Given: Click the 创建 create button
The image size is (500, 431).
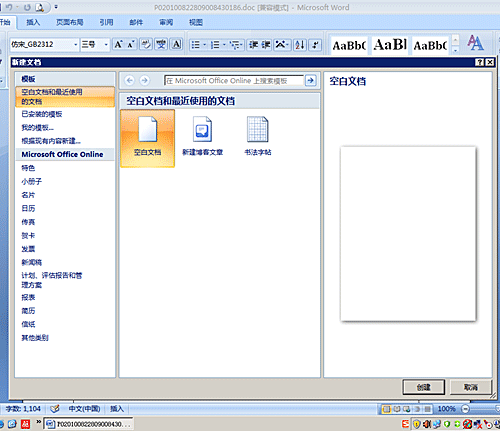Looking at the screenshot, I should pyautogui.click(x=423, y=387).
